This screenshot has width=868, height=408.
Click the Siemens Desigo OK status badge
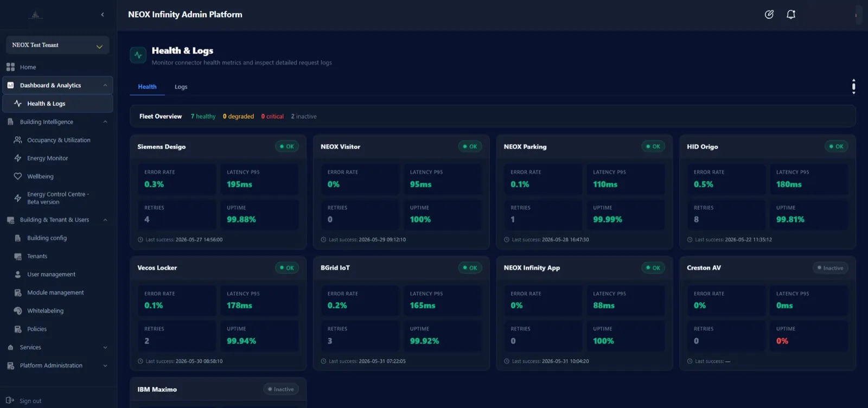(286, 146)
